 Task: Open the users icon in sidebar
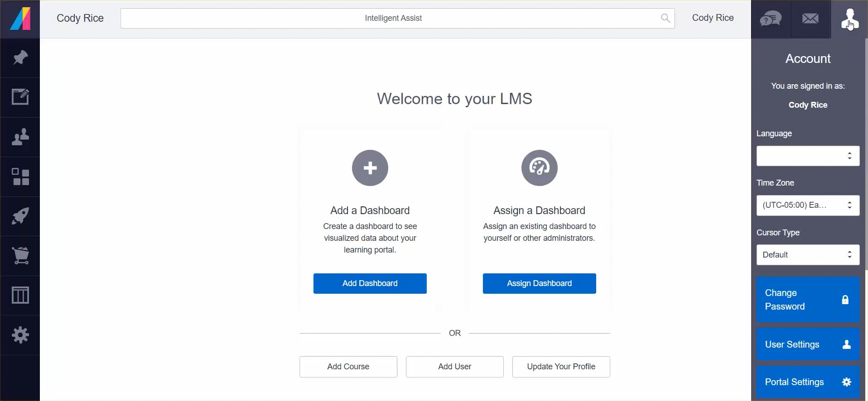[x=20, y=137]
